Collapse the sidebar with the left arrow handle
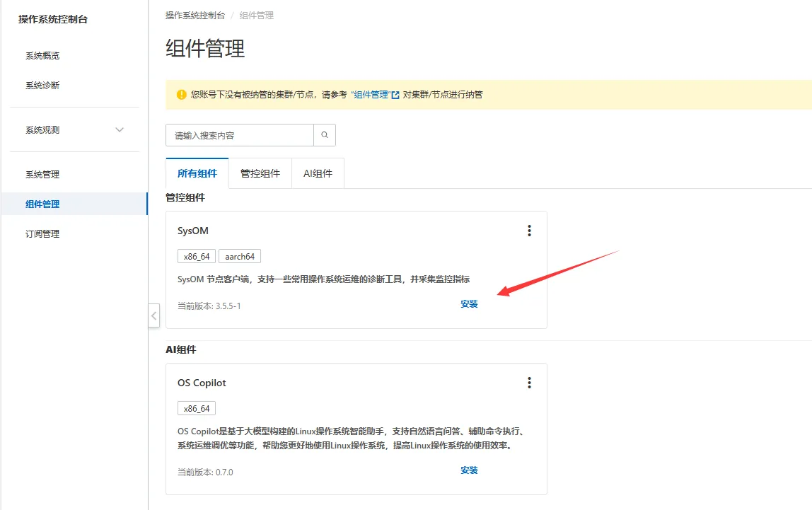Screen dimensions: 812x510 click(x=153, y=315)
